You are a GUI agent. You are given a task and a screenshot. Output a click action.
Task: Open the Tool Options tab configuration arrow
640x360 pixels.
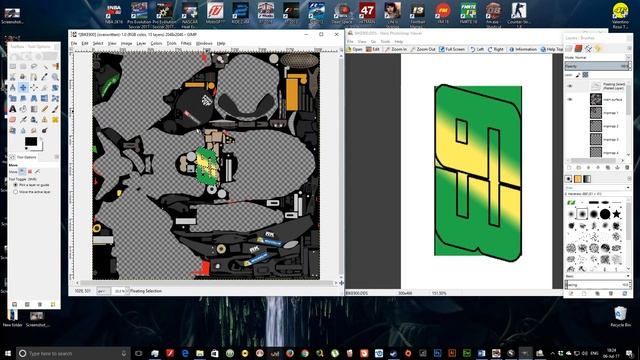click(56, 157)
